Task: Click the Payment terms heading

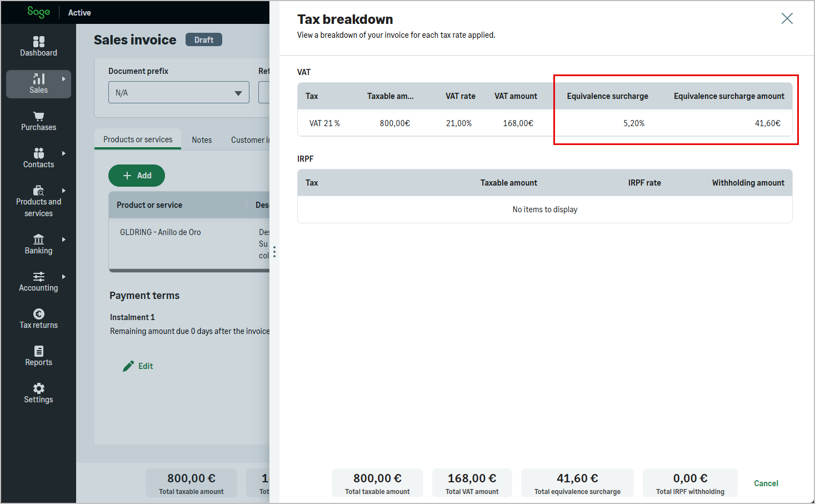Action: tap(144, 296)
